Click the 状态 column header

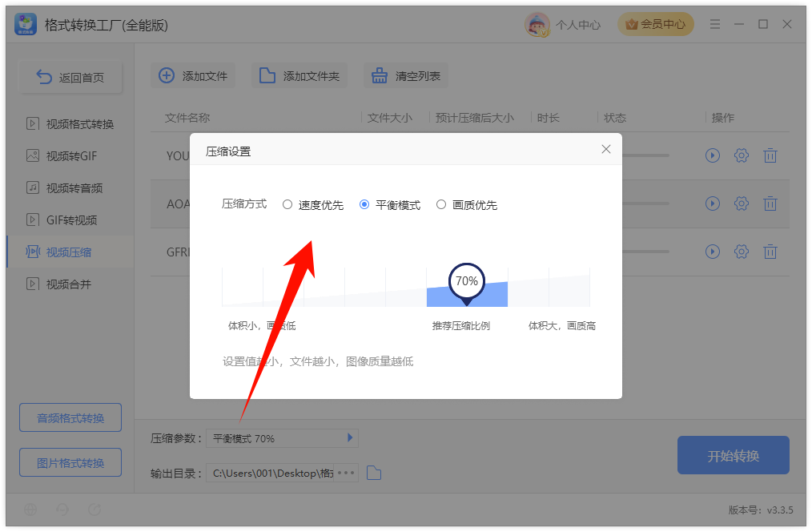pyautogui.click(x=615, y=118)
